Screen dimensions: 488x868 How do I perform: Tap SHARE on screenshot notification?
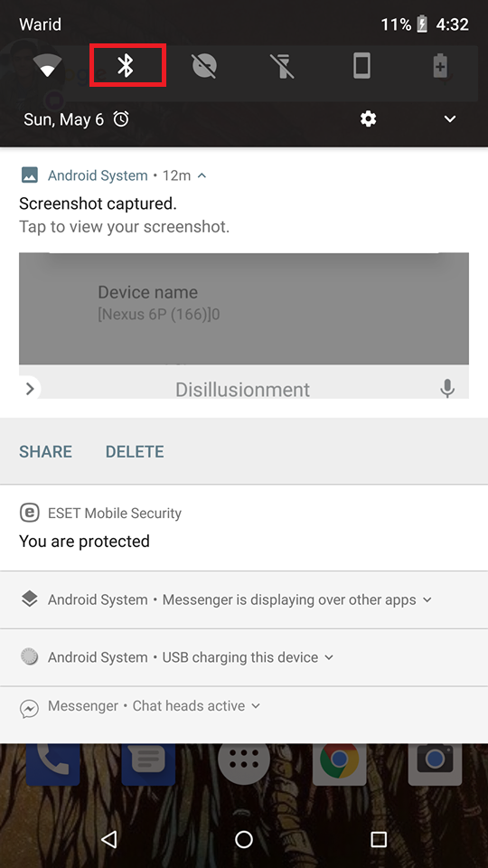pyautogui.click(x=45, y=452)
